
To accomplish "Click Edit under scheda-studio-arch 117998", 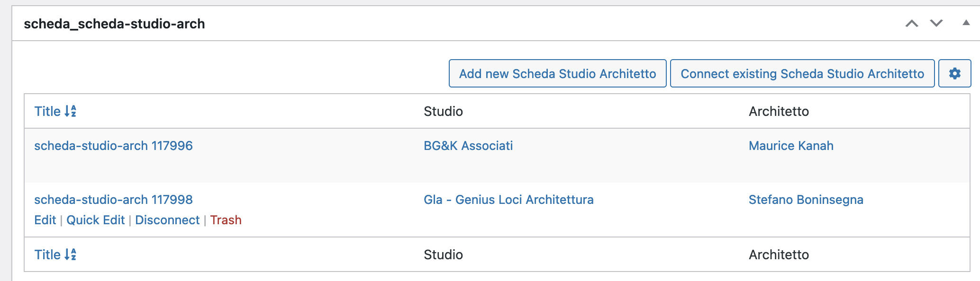I will (45, 220).
